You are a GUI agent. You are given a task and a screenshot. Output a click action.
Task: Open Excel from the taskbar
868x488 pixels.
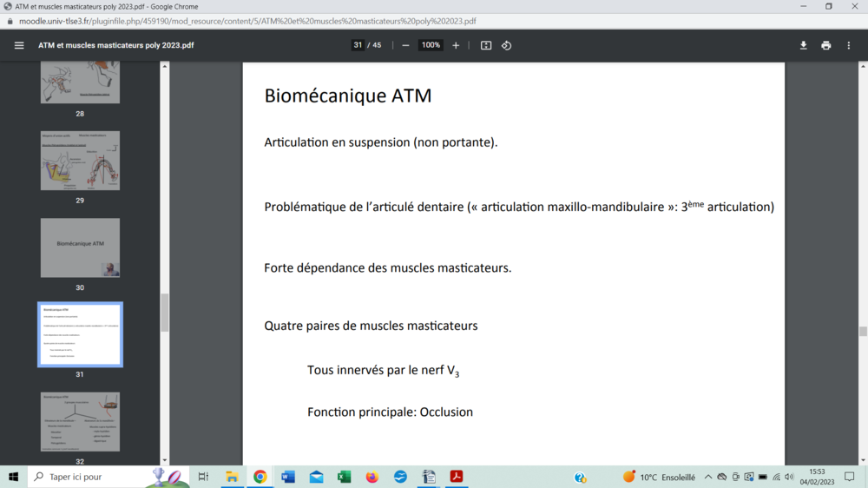point(344,477)
